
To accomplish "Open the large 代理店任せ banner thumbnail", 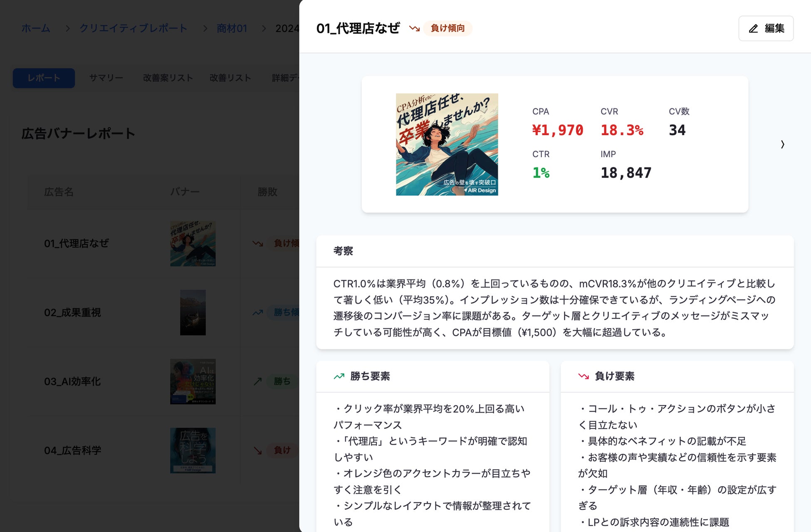I will click(447, 144).
